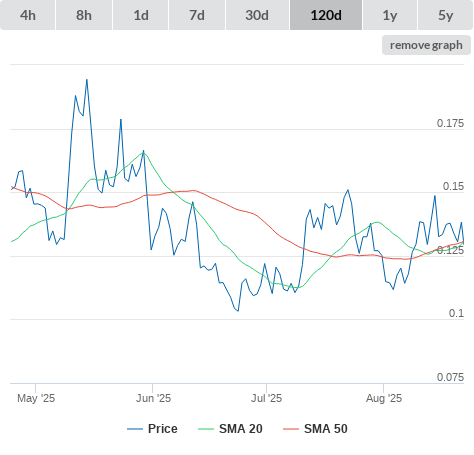Select the active 120d tab
474x455 pixels.
pyautogui.click(x=326, y=15)
